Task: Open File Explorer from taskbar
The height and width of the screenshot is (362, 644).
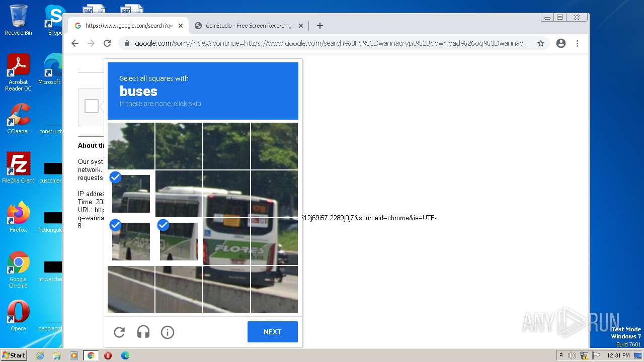Action: (x=57, y=355)
